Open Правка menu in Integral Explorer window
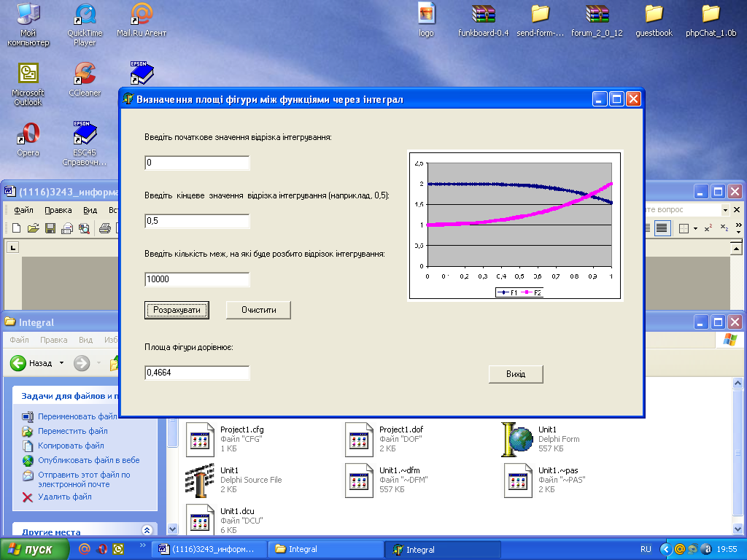Viewport: 747px width, 560px height. 53,340
